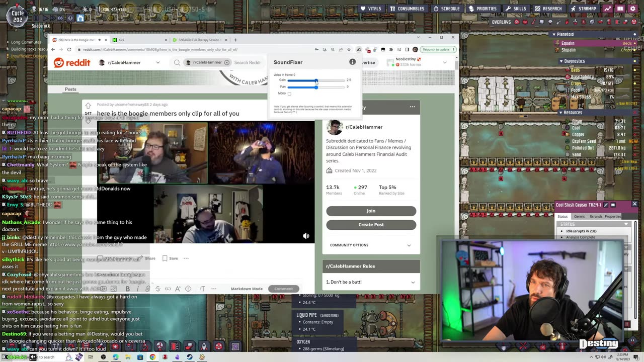Open game options gear icon
Viewport: 644px width, 362px height.
pos(633,9)
